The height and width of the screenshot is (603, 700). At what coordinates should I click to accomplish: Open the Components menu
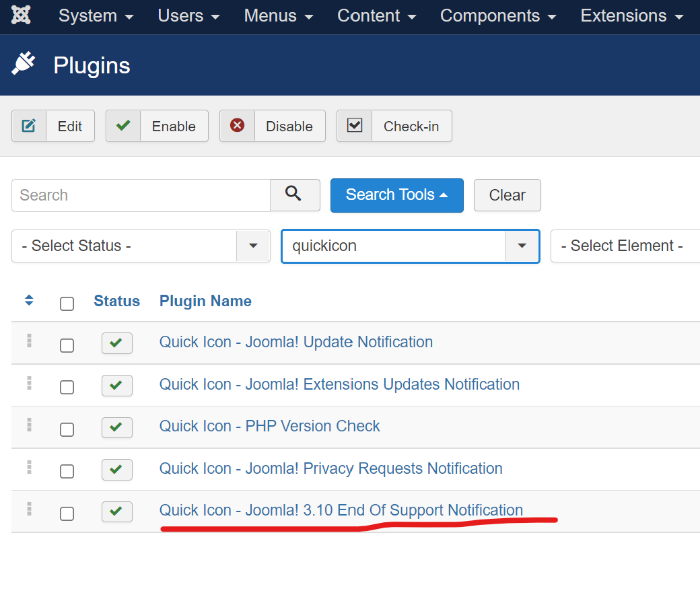tap(498, 16)
